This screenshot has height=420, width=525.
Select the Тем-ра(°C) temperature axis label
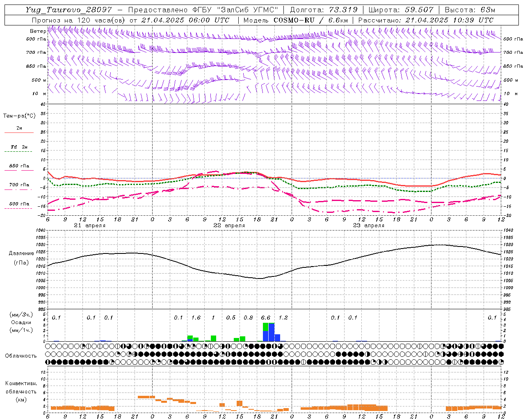(19, 116)
